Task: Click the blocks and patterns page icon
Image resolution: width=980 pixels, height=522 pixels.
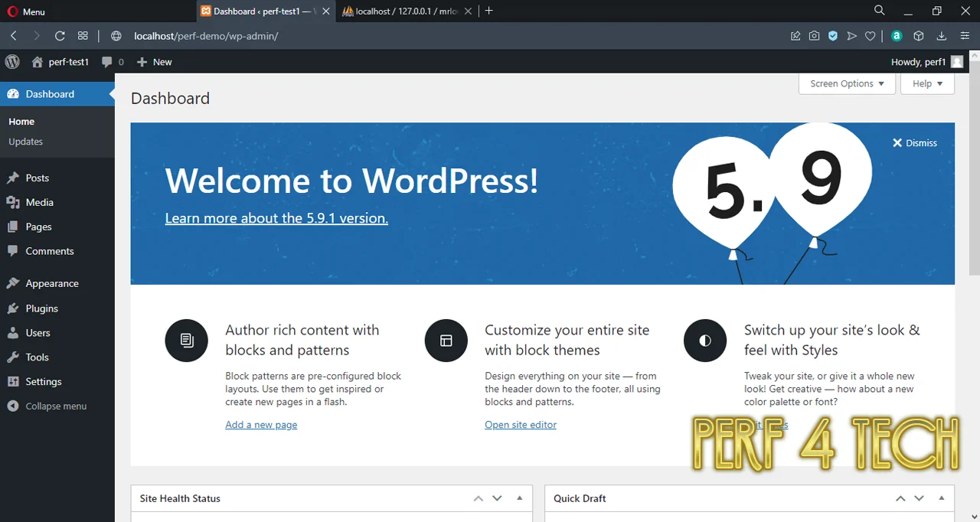Action: coord(187,341)
